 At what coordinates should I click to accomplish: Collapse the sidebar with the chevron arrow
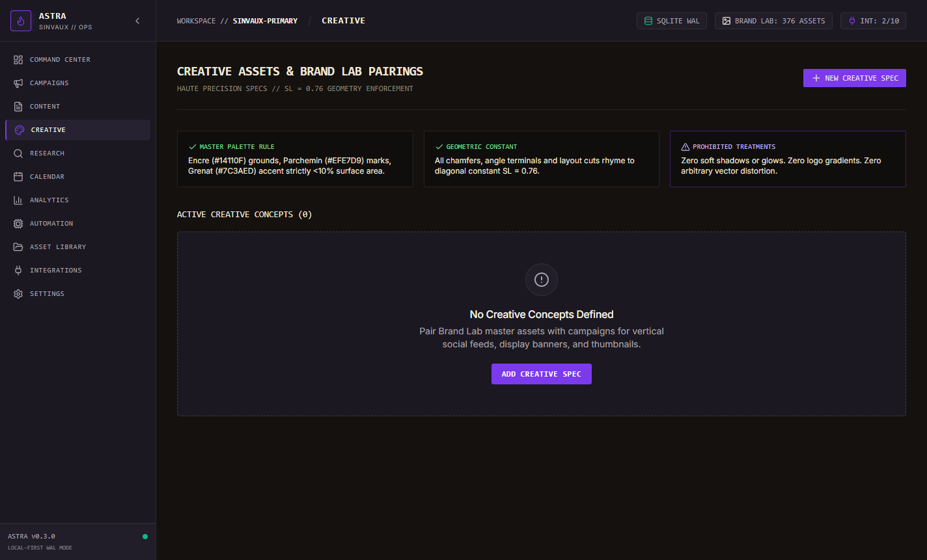click(137, 21)
